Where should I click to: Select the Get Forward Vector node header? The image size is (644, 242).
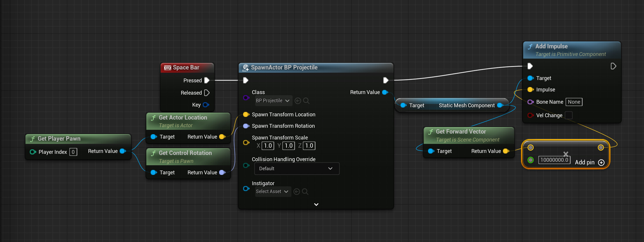461,132
